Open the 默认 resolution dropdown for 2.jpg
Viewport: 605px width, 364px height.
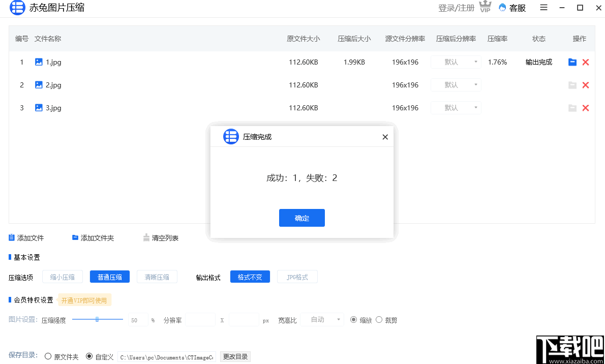(456, 85)
